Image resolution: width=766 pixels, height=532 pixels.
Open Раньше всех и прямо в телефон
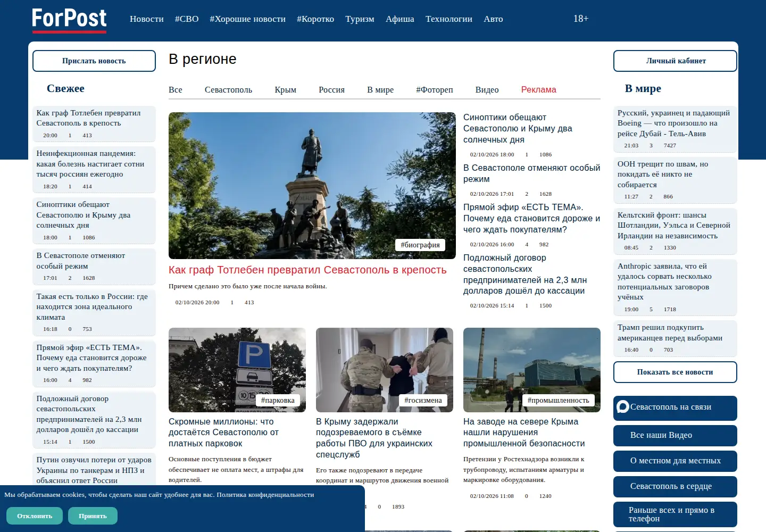coord(675,514)
